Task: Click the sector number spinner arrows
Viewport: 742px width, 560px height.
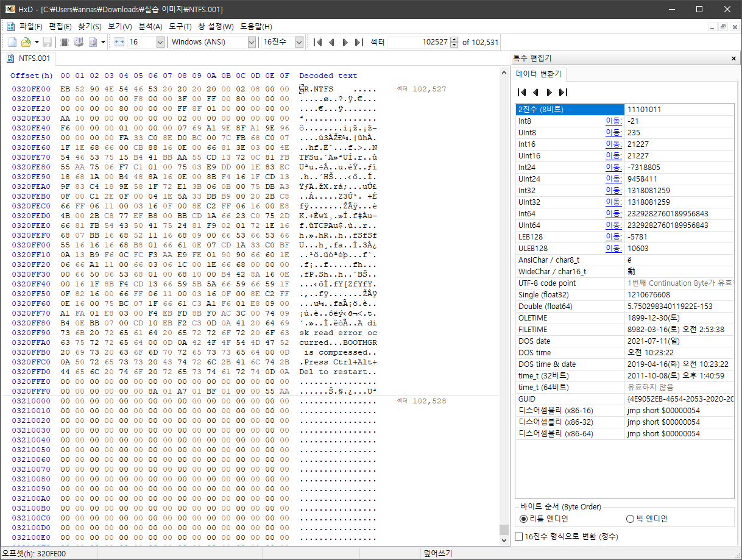Action: [454, 42]
